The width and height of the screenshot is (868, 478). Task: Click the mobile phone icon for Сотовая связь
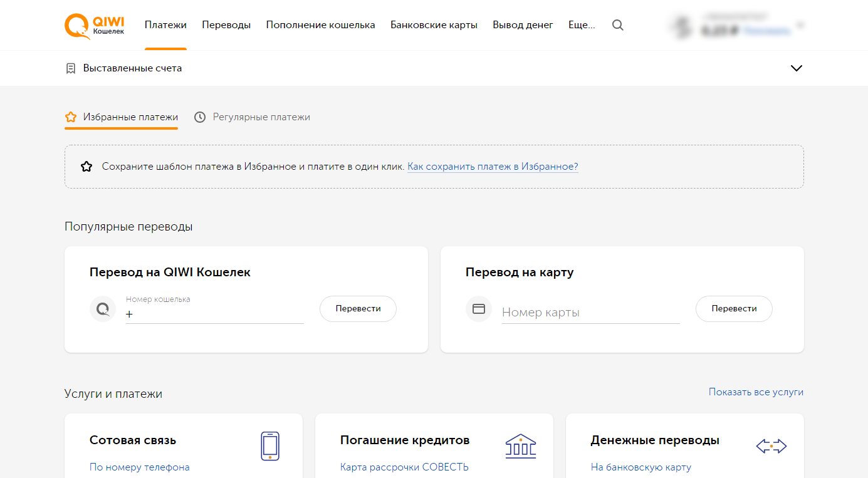click(x=270, y=445)
